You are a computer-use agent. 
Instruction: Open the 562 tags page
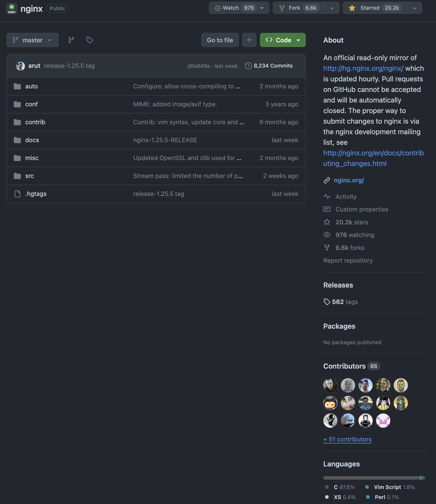pyautogui.click(x=341, y=302)
